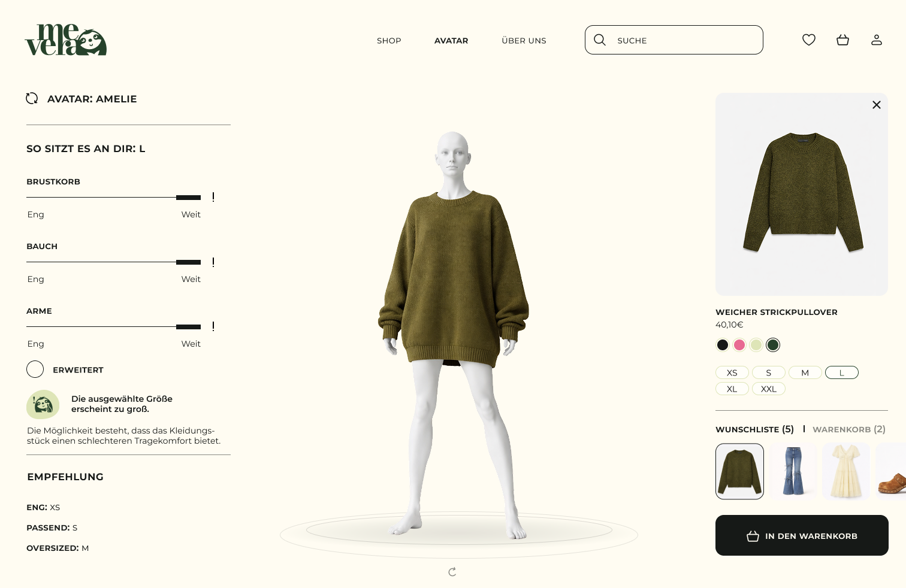Enable the Erweitert radio option
Screen dimensions: 906x588
coord(35,369)
